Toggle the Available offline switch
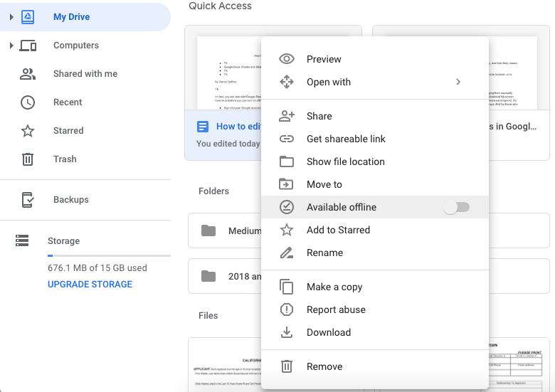 point(456,207)
